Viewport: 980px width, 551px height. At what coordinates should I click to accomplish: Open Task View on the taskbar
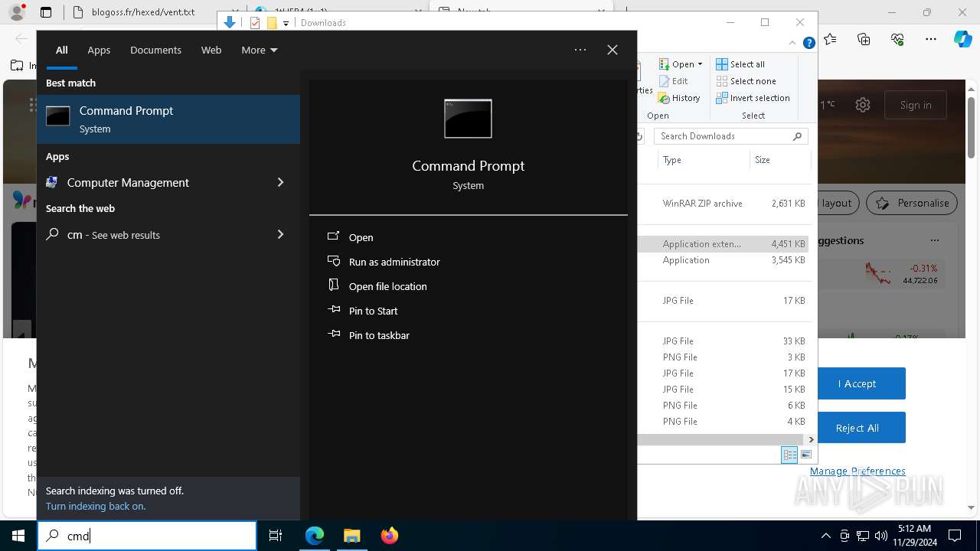point(276,536)
